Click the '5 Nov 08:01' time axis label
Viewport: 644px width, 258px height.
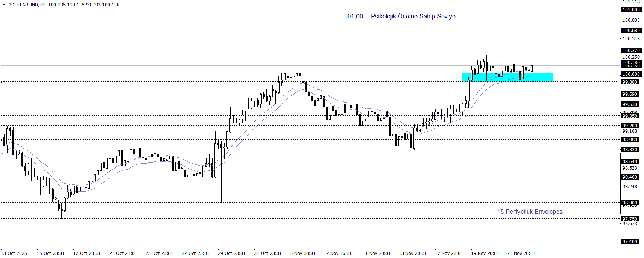(x=303, y=253)
